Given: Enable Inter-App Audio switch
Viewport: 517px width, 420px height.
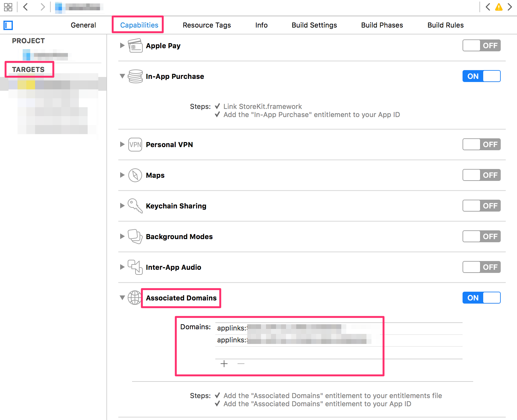Looking at the screenshot, I should (x=482, y=267).
